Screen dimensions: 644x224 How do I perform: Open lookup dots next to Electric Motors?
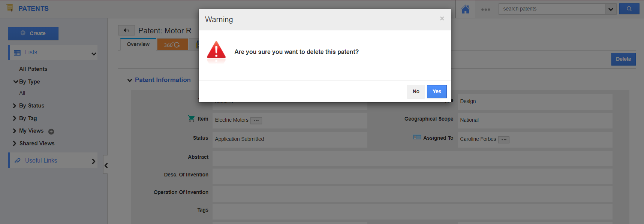(x=256, y=120)
